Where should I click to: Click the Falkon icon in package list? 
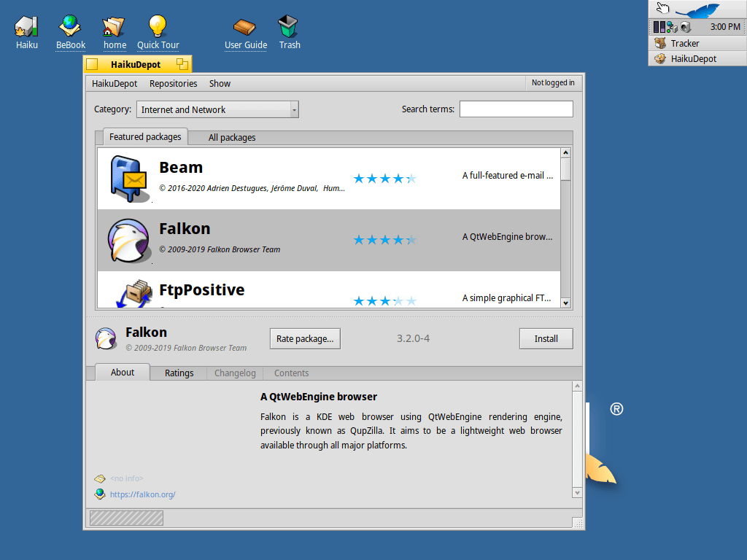click(x=128, y=241)
